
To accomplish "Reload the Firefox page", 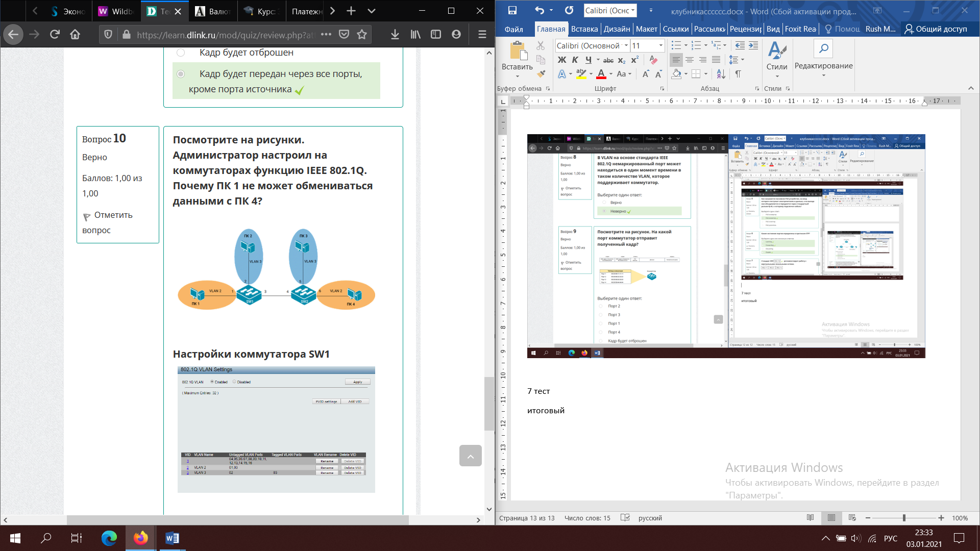I will coord(55,34).
